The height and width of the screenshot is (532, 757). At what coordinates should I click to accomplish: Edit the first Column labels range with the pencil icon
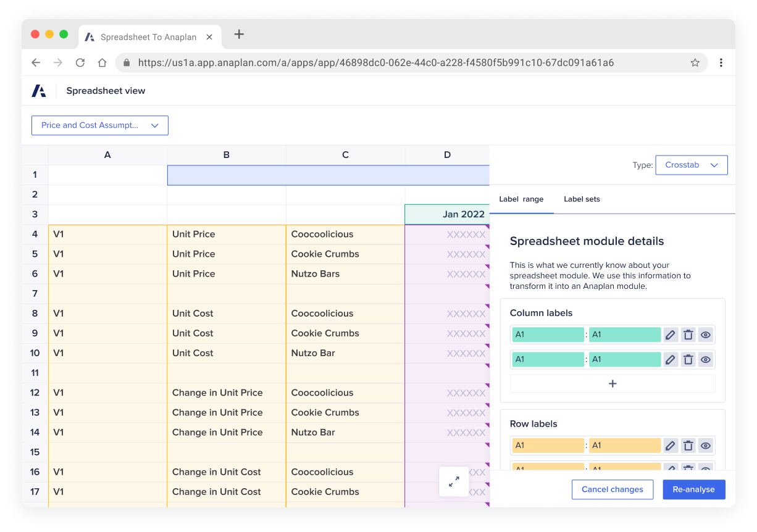click(671, 334)
